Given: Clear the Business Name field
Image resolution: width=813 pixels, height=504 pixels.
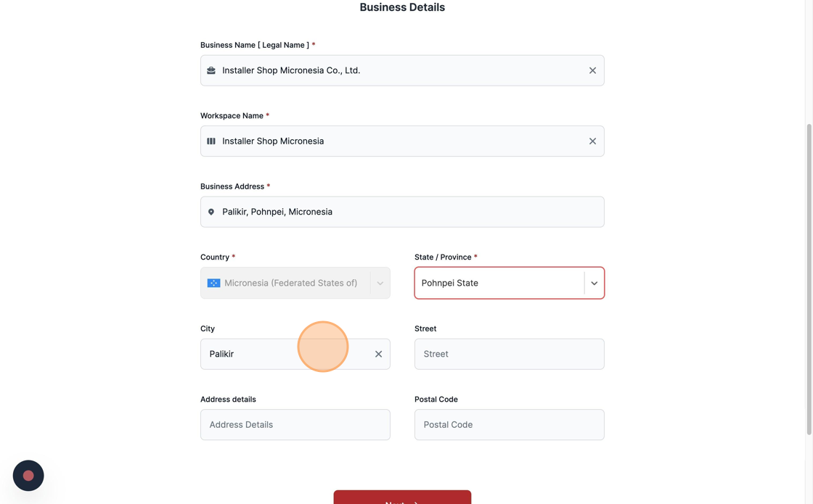Looking at the screenshot, I should [592, 70].
